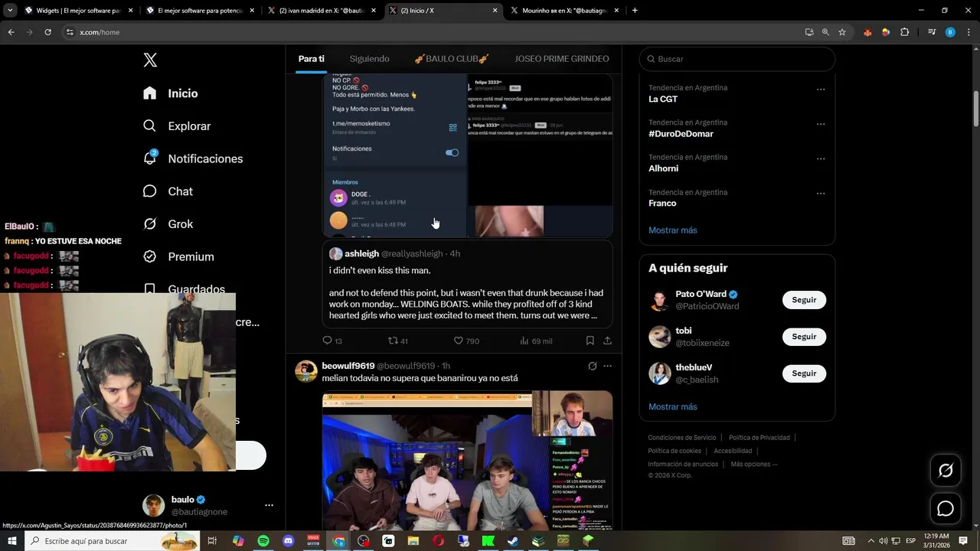Open Windows Start menu
The image size is (980, 551).
coord(12,541)
